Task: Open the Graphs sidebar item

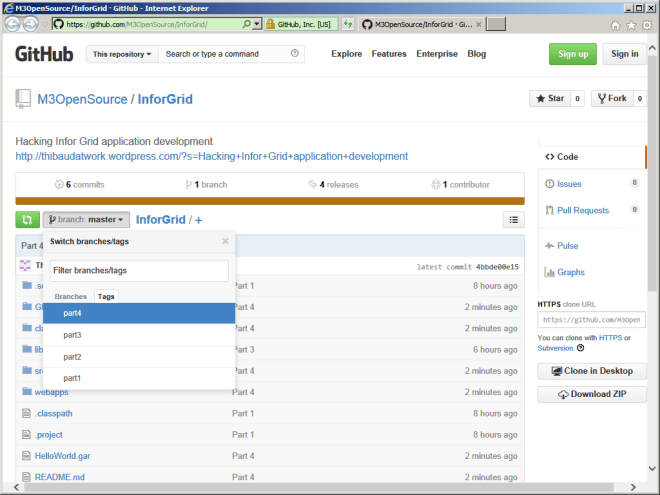Action: click(570, 272)
